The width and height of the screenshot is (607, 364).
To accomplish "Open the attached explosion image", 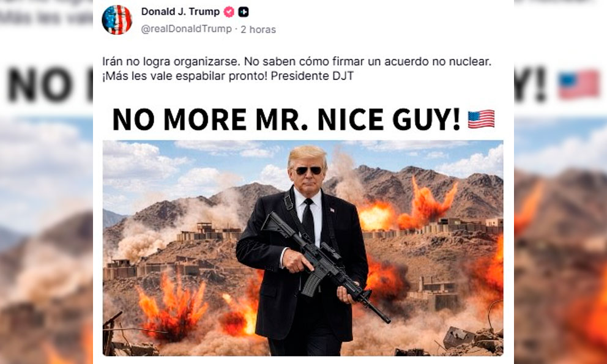I will click(x=303, y=248).
